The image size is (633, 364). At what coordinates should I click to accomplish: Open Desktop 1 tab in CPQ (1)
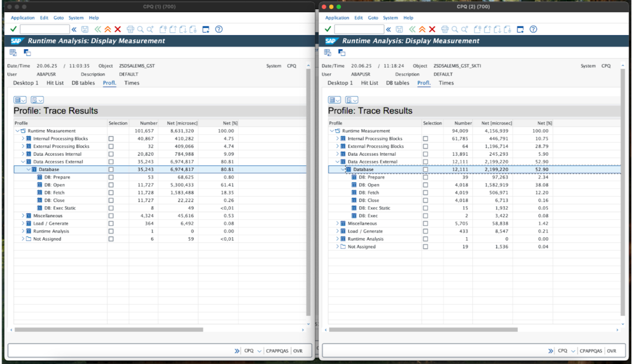click(x=26, y=83)
